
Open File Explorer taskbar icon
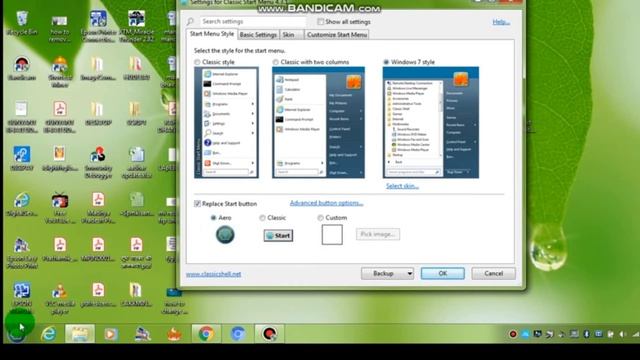(x=80, y=333)
